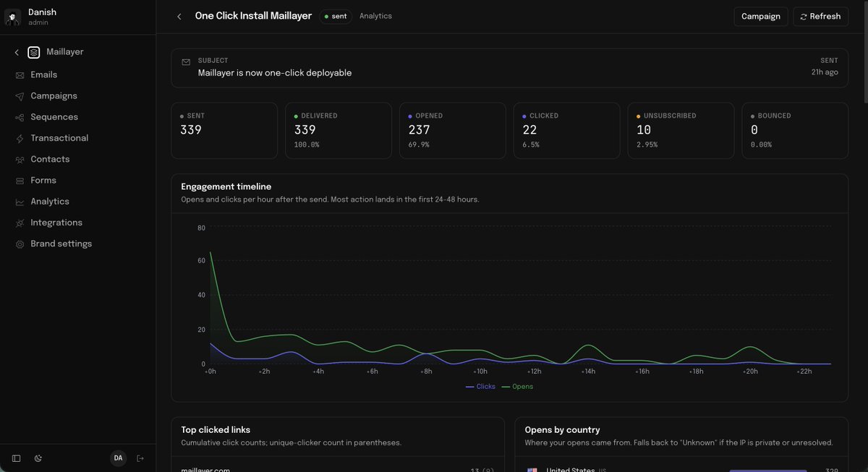Click the refresh arrows icon
Viewport: 868px width, 472px height.
804,17
